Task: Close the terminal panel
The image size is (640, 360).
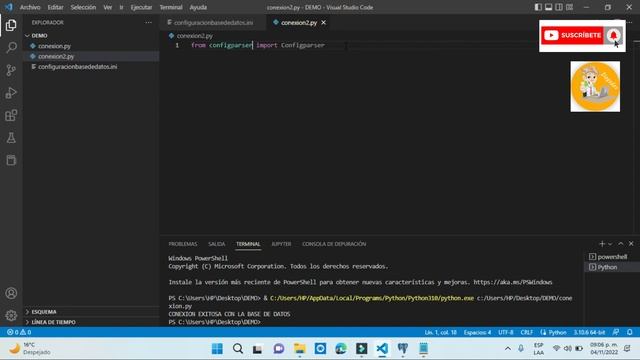Action: 631,244
